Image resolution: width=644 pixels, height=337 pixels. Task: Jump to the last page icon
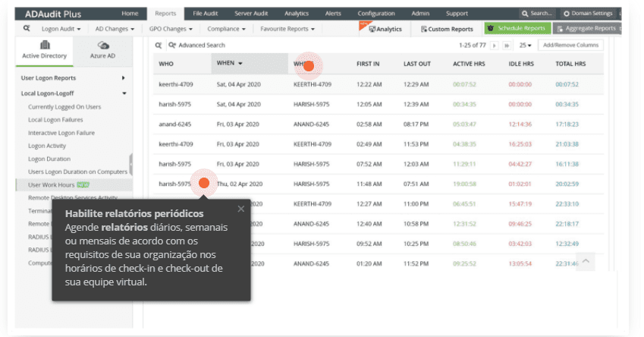506,46
